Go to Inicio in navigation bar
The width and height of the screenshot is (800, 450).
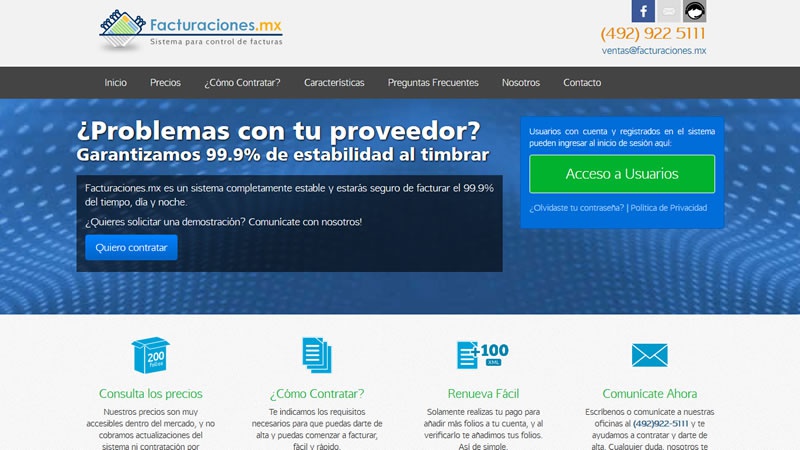(x=116, y=83)
